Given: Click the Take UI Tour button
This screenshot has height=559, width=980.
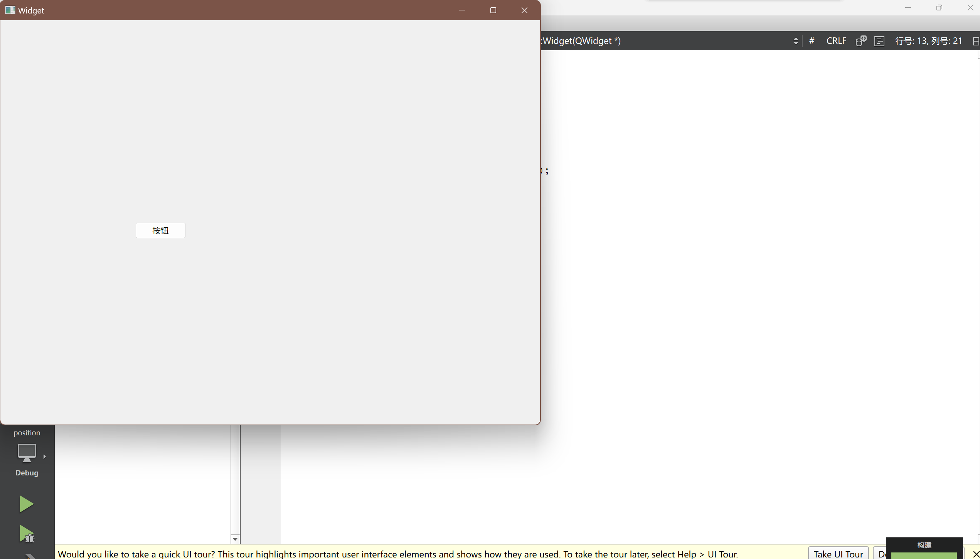Looking at the screenshot, I should (x=838, y=554).
